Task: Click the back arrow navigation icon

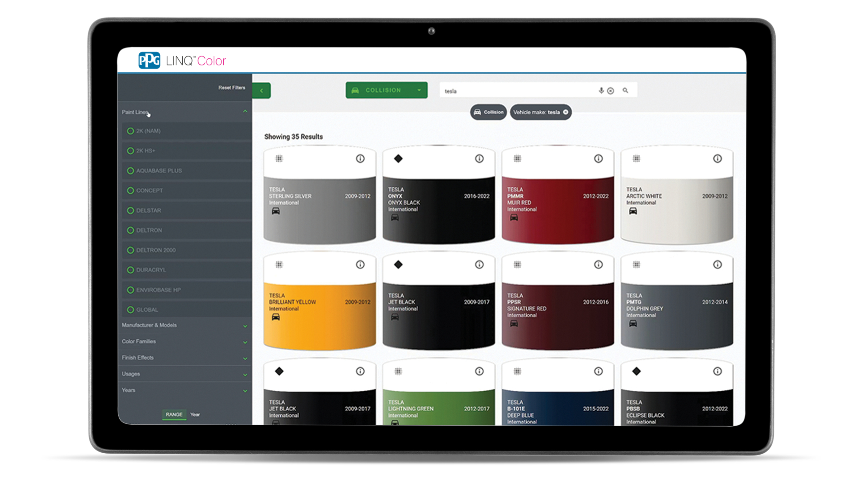Action: 261,90
